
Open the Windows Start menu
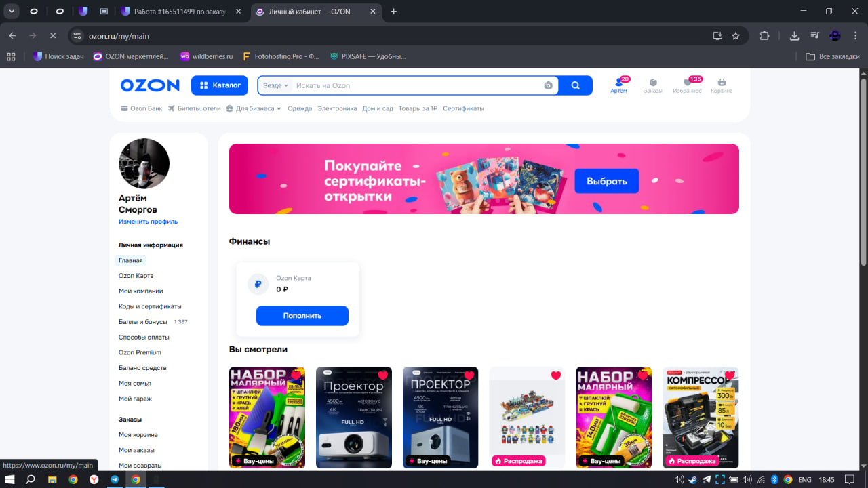(11, 479)
